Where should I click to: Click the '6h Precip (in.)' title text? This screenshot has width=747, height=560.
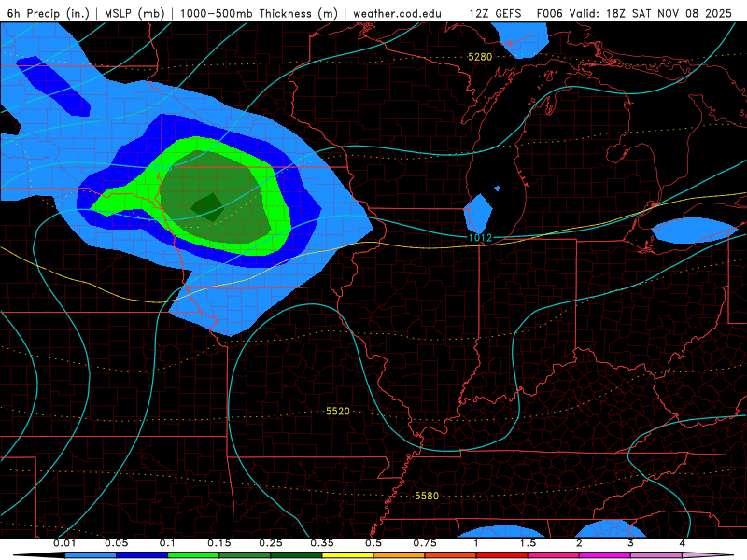(x=49, y=13)
